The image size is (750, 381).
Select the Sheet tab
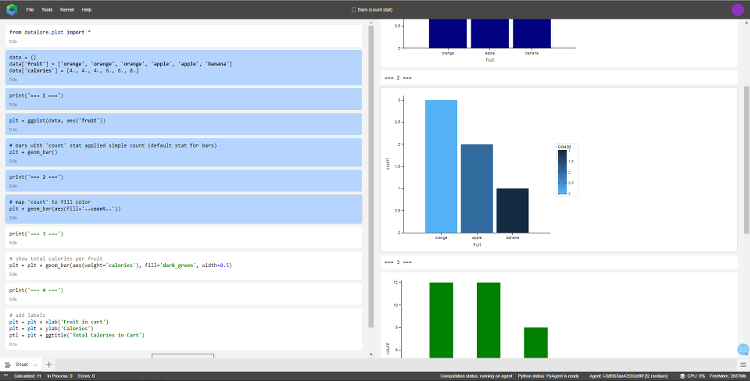tap(22, 364)
